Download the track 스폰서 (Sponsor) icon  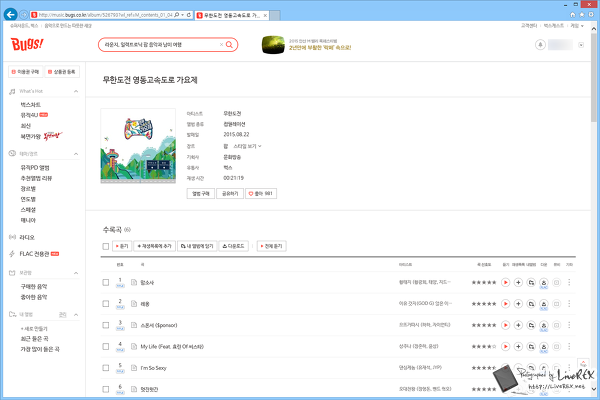point(544,326)
